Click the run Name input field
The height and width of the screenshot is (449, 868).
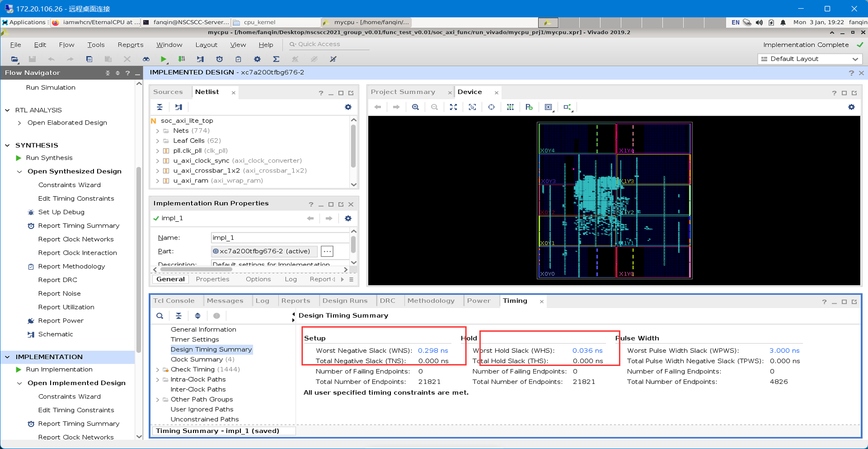coord(280,238)
